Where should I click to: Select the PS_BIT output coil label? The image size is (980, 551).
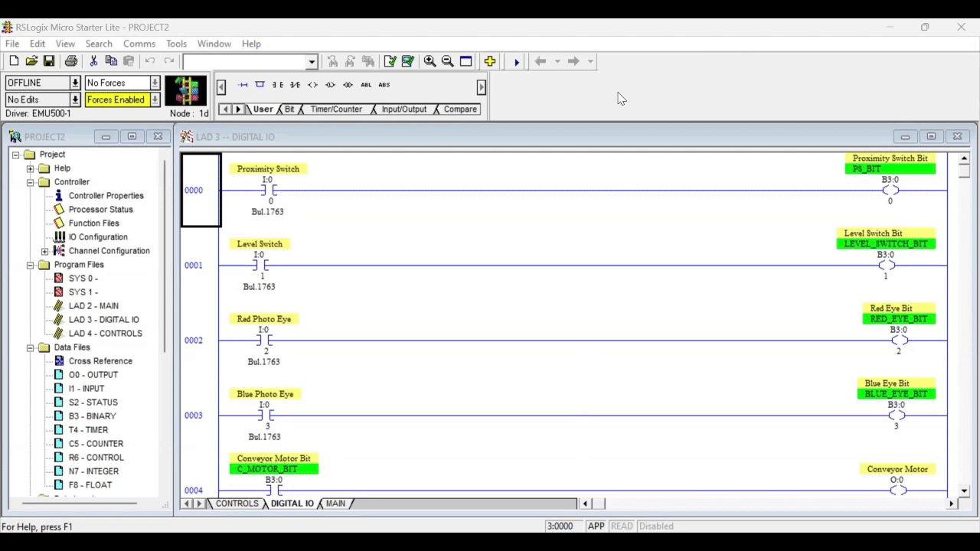pyautogui.click(x=890, y=168)
